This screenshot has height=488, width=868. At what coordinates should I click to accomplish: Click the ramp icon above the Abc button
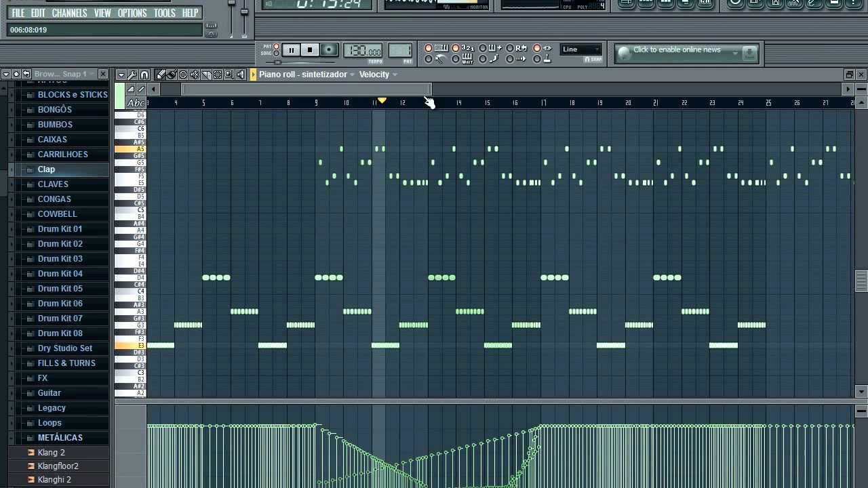pos(131,89)
